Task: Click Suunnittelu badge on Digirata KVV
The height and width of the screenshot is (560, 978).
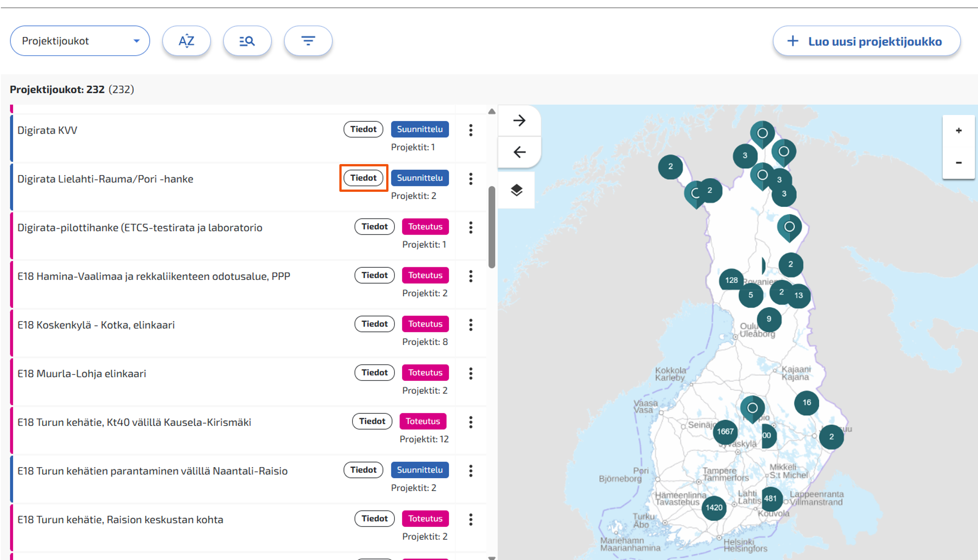Action: [x=420, y=129]
